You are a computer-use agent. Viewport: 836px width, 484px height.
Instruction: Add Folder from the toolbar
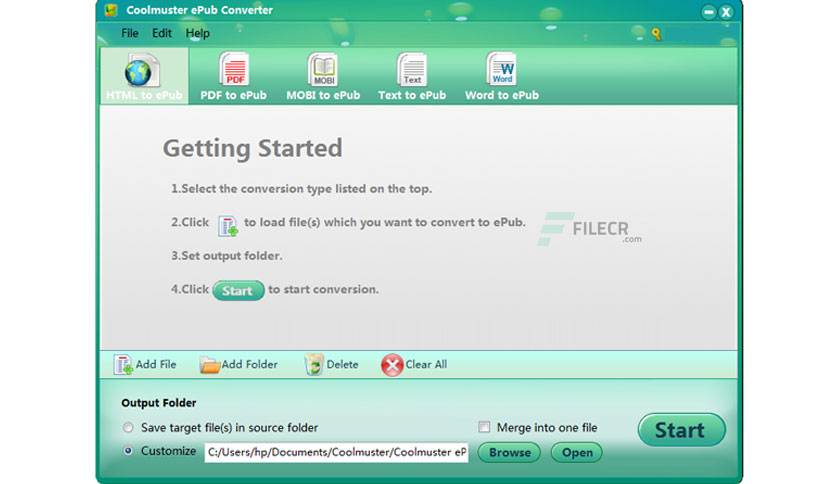point(238,365)
